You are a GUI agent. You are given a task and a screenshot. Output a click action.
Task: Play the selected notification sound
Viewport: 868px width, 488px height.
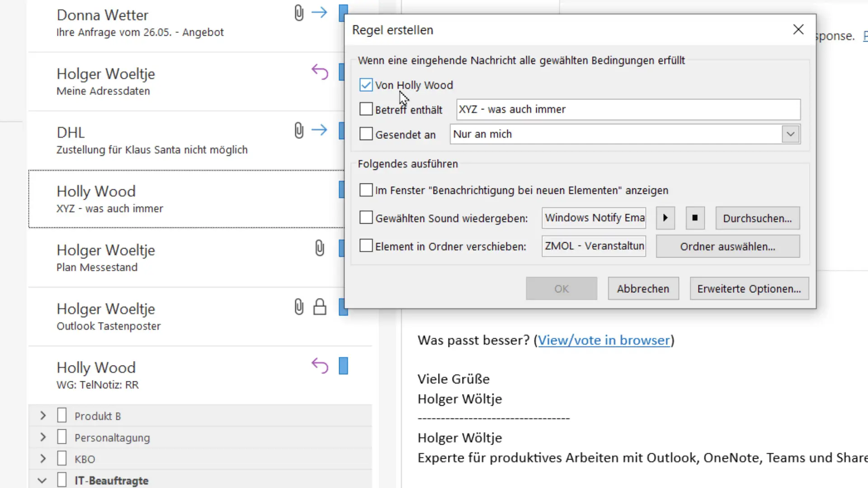click(665, 218)
